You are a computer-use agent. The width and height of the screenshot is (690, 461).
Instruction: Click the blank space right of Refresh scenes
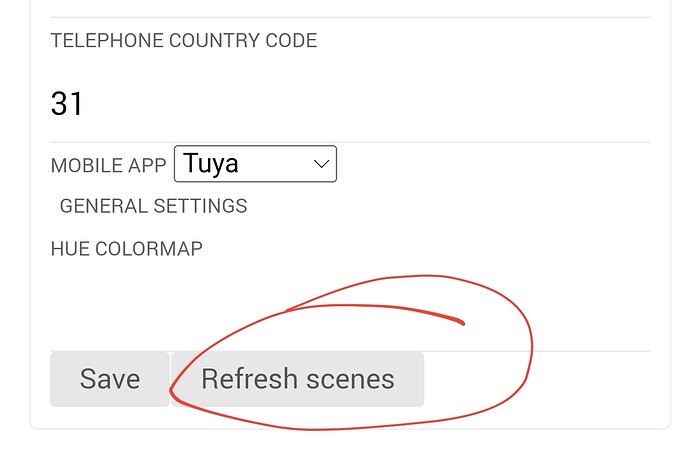tap(580, 380)
